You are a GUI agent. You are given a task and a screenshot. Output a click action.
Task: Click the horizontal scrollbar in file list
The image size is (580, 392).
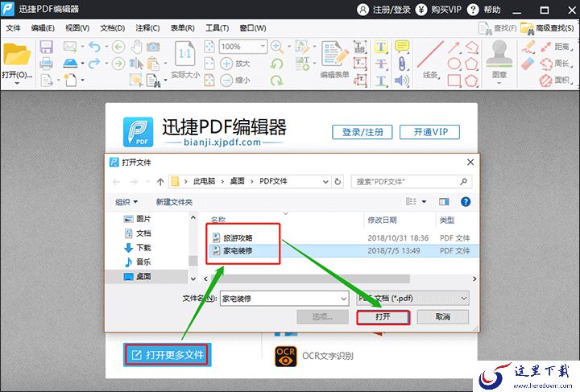point(311,279)
